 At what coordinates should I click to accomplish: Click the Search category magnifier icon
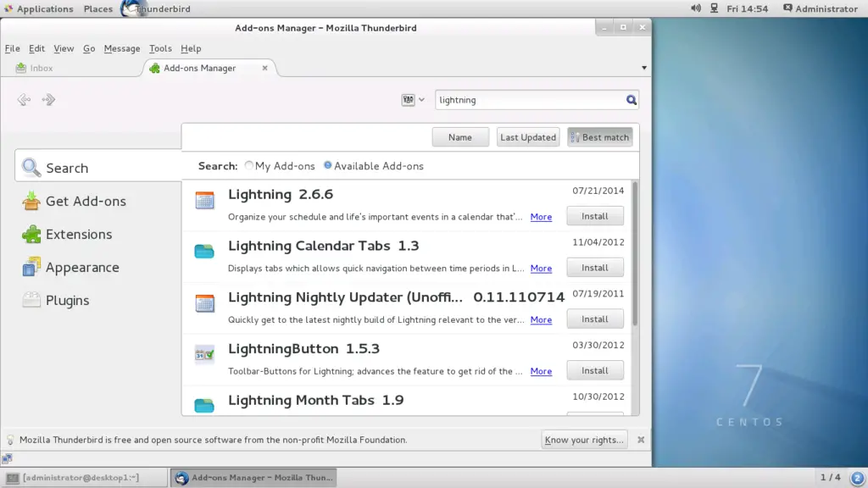tap(31, 167)
